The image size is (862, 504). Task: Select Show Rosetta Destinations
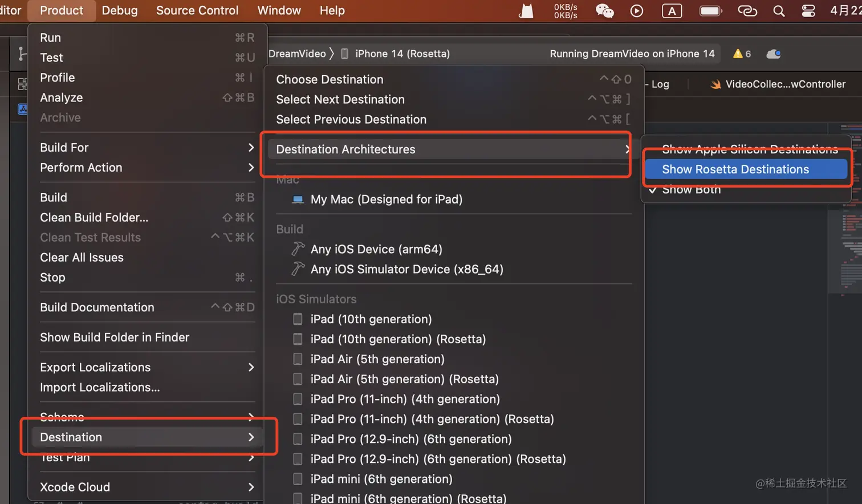pos(746,169)
